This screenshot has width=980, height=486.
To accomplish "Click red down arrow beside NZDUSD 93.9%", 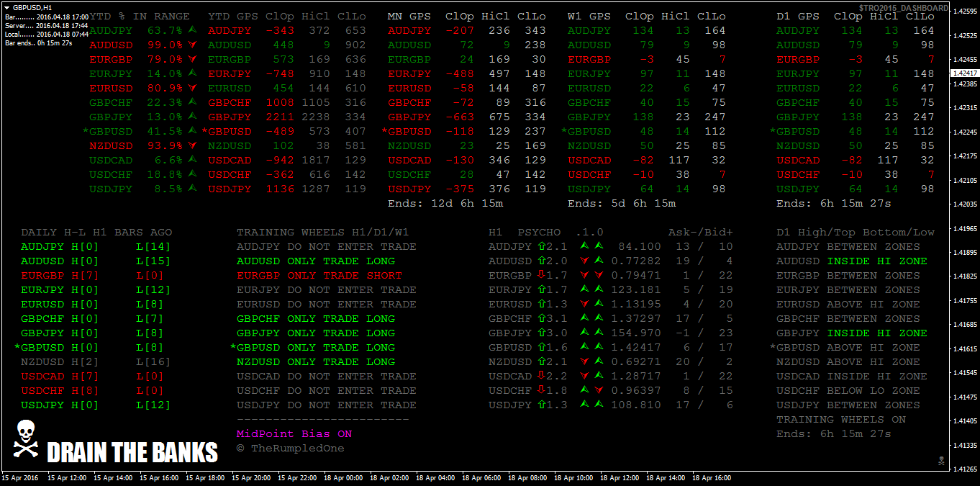I will click(192, 145).
